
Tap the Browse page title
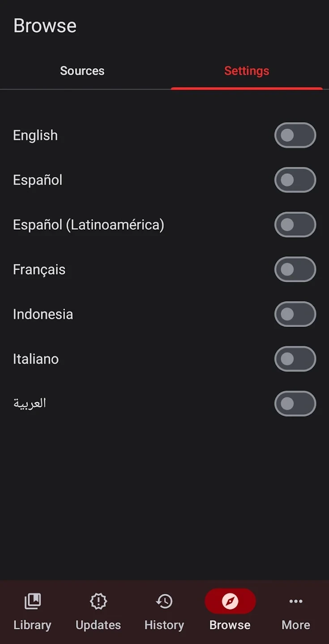pos(45,25)
